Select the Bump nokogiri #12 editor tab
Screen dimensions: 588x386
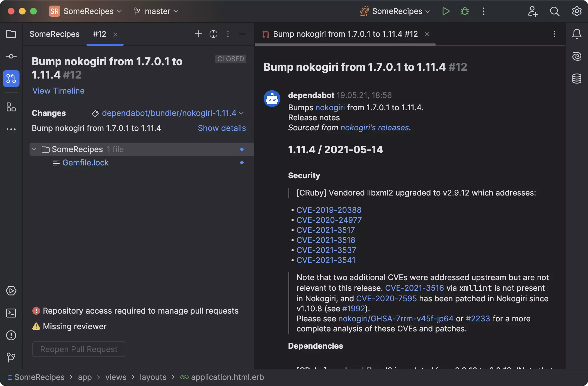[x=345, y=34]
